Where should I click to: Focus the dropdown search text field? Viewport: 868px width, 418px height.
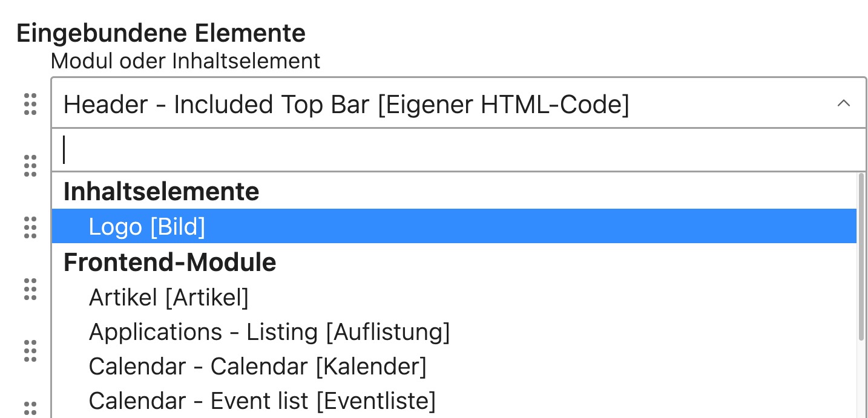454,150
